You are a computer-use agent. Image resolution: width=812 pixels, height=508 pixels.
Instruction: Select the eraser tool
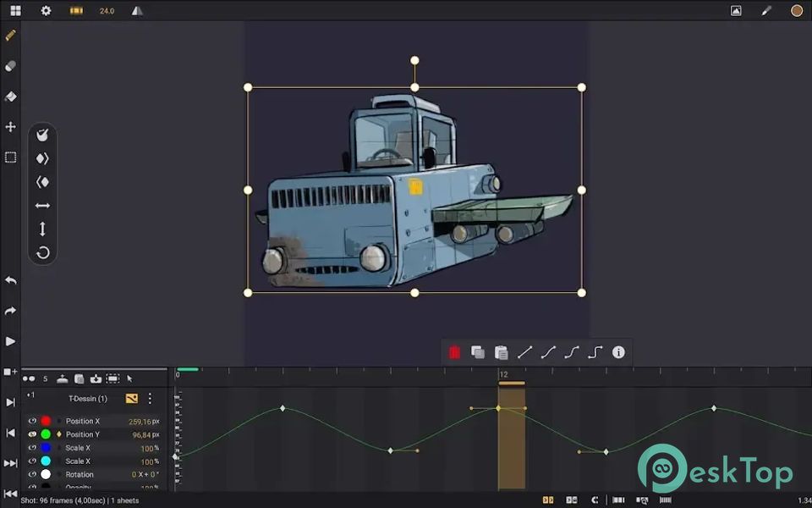(x=10, y=66)
